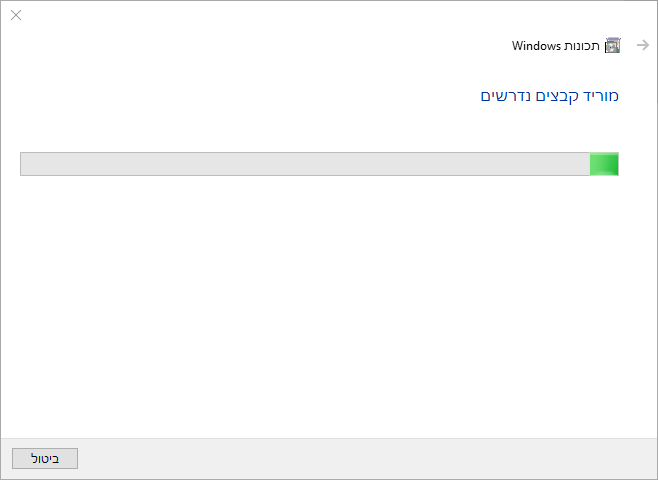The image size is (658, 480).
Task: Go back using the gray arrow icon
Action: pyautogui.click(x=643, y=45)
